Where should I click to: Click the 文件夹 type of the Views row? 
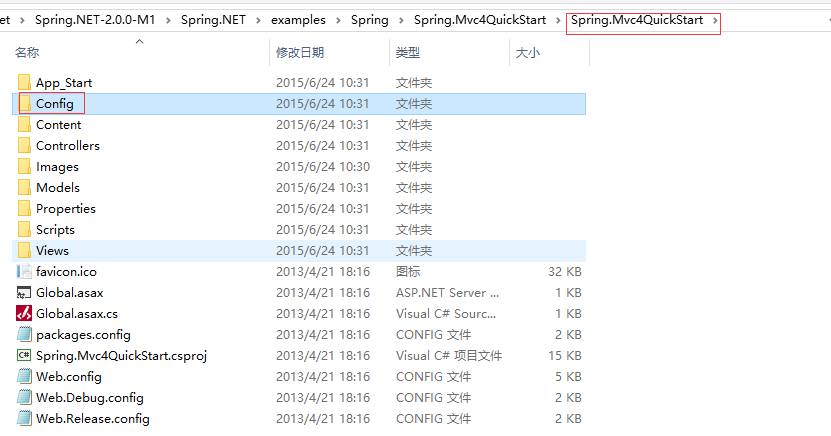tap(414, 251)
